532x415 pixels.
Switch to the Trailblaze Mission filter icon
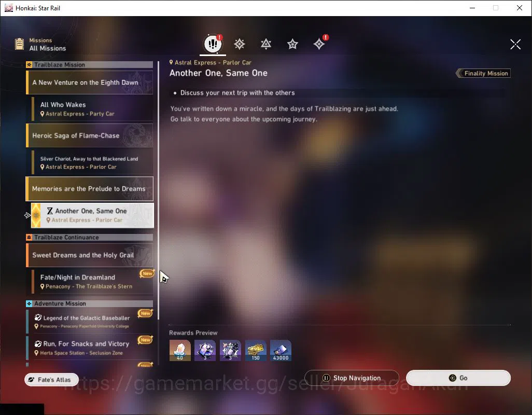pyautogui.click(x=240, y=44)
